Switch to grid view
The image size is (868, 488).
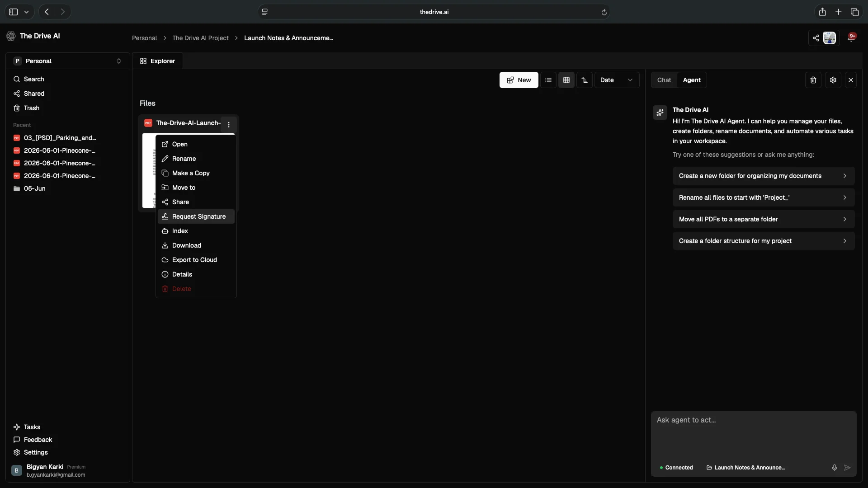point(566,80)
